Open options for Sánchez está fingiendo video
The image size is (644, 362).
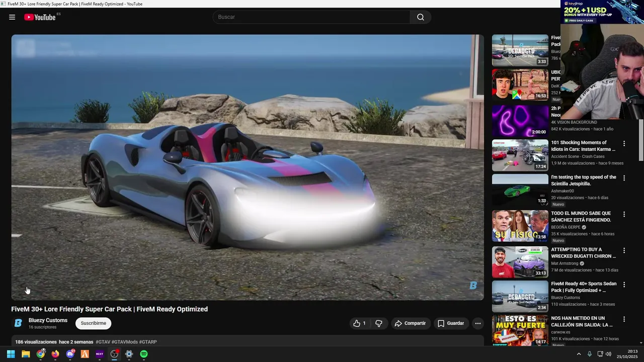(624, 214)
